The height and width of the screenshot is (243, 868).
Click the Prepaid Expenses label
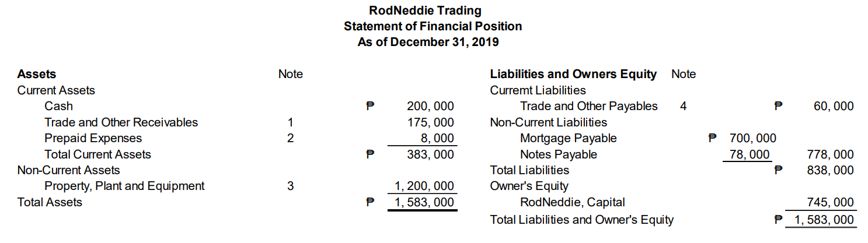93,138
